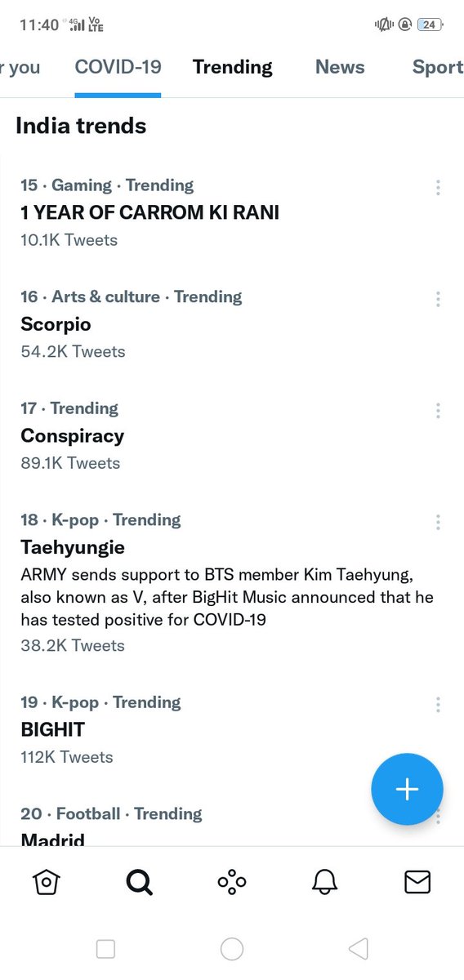Screen dimensions: 464x980
Task: Open Notifications bell icon
Action: tap(325, 882)
